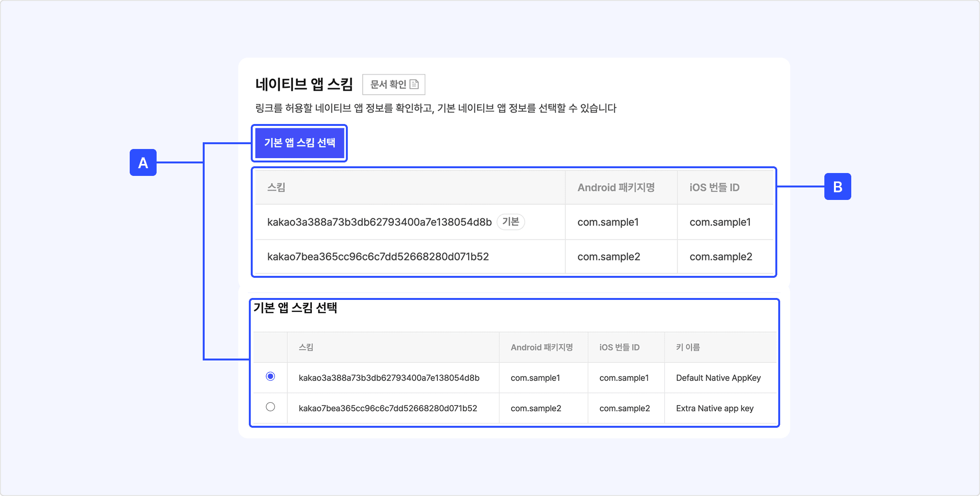Select radio button for kakao7bea365 scheme
980x496 pixels.
270,407
